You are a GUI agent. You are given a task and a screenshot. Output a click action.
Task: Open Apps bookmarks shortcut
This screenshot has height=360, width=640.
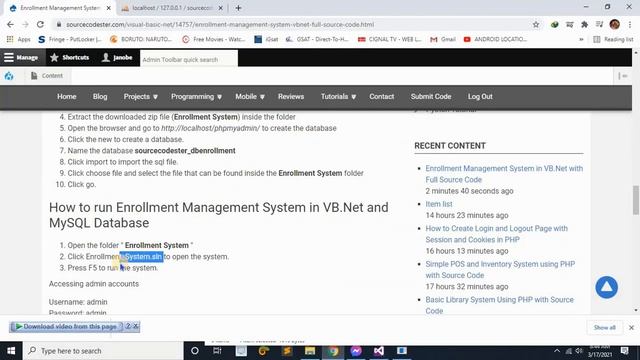[19, 39]
